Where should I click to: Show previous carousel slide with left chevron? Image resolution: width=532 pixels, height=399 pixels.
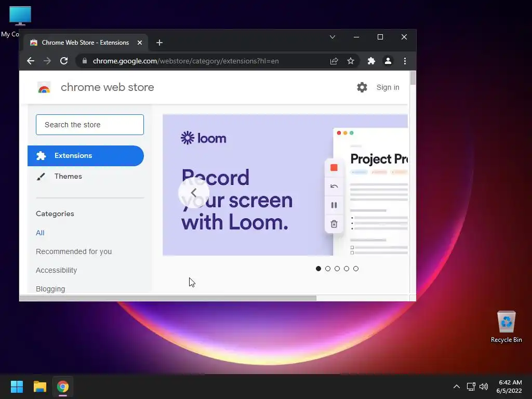(194, 193)
